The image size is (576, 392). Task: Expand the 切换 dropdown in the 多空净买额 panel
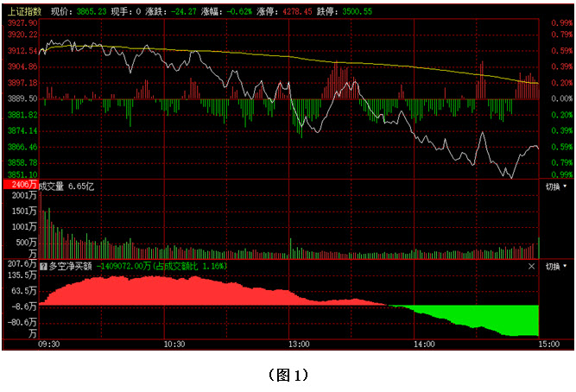pyautogui.click(x=557, y=267)
